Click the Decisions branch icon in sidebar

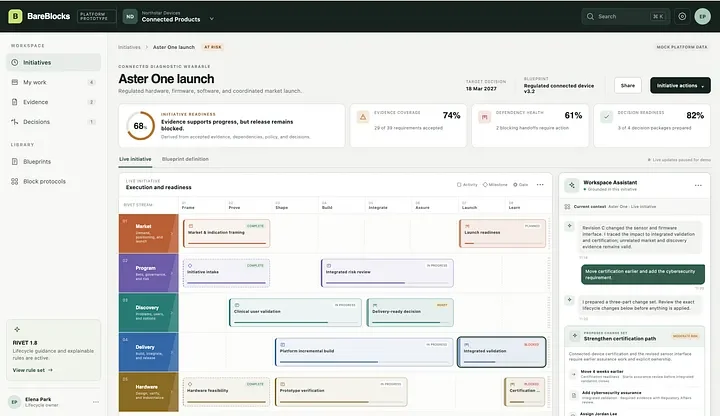(15, 122)
